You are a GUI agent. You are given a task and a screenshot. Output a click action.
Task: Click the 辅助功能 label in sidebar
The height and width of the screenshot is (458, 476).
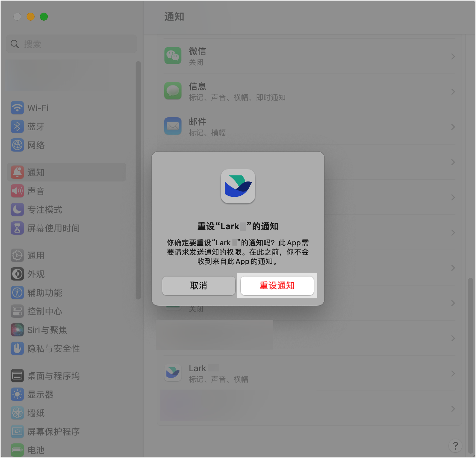45,293
